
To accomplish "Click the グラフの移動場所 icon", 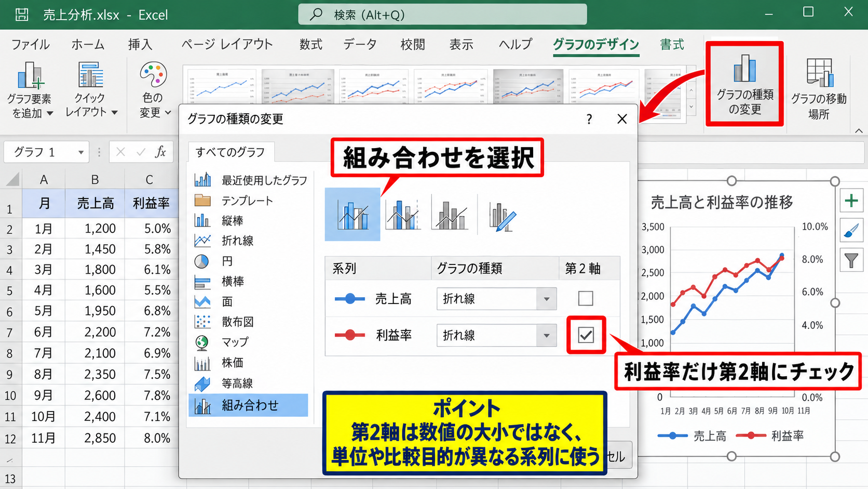I will click(820, 72).
